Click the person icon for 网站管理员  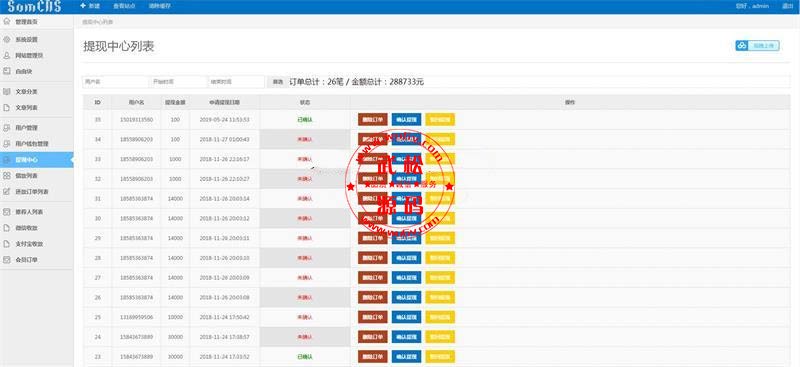6,55
